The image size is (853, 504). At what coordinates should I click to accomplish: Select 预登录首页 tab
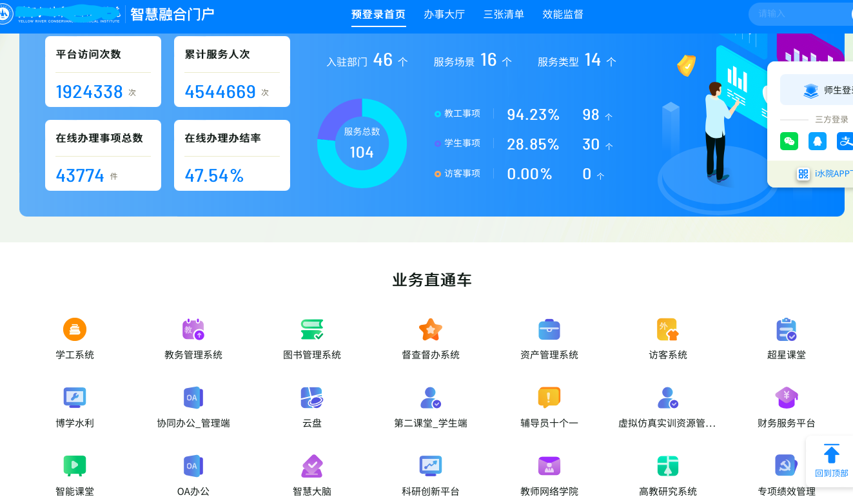(378, 14)
